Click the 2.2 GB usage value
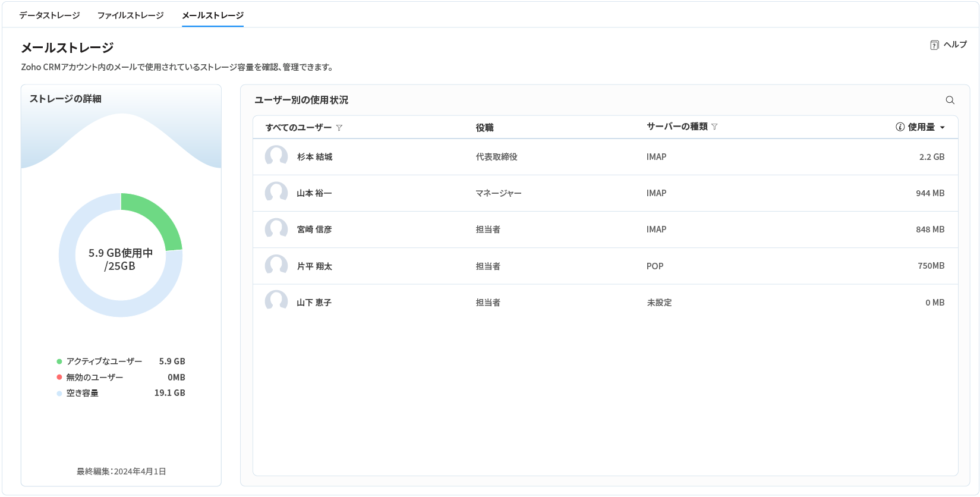Image resolution: width=980 pixels, height=497 pixels. pyautogui.click(x=932, y=157)
